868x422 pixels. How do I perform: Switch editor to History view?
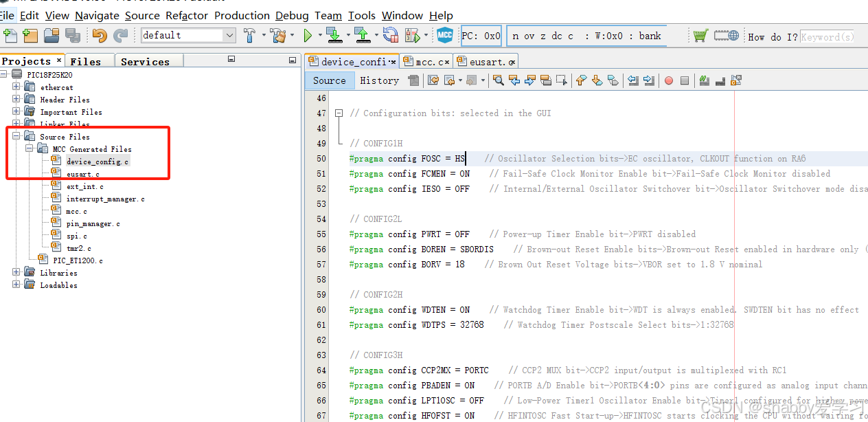click(x=379, y=80)
